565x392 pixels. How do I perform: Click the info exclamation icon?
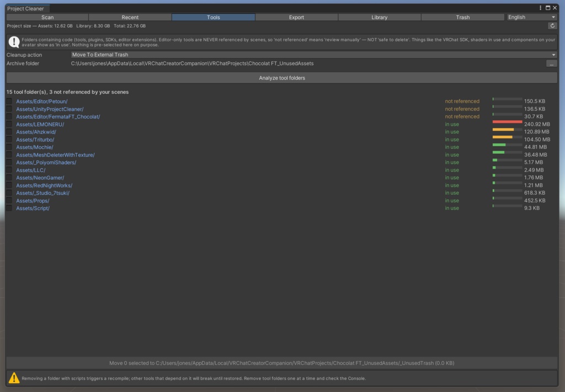pos(14,42)
